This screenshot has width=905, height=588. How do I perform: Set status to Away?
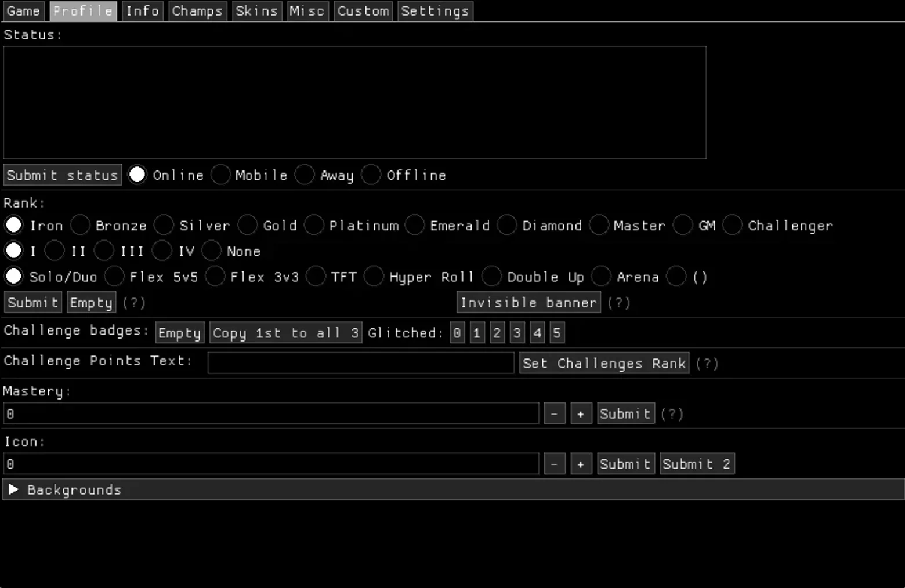pos(305,175)
